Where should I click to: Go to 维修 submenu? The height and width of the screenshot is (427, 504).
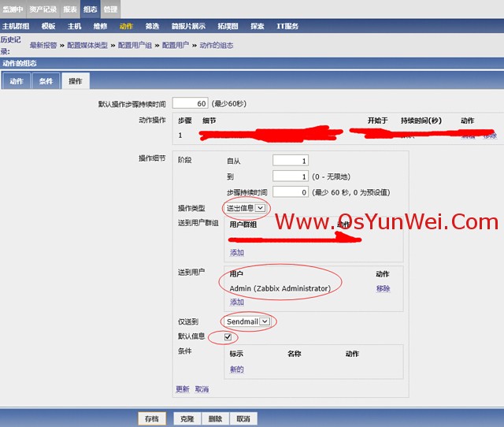[100, 26]
